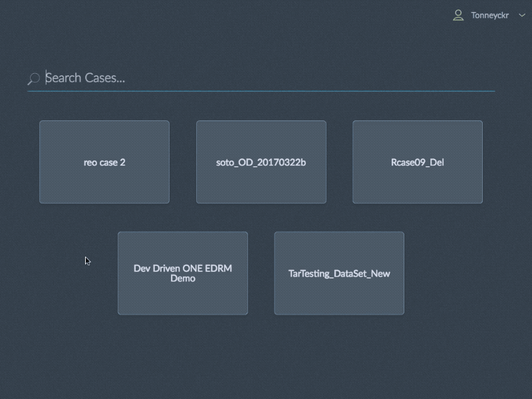Screen dimensions: 532x399
Task: Open the soto_OD_20170322b case card
Action: 261,162
